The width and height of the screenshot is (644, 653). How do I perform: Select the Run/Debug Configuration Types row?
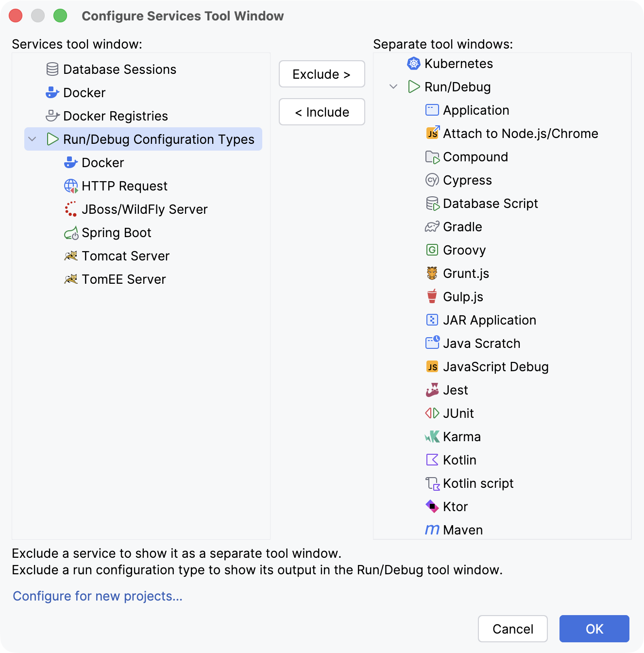(143, 139)
